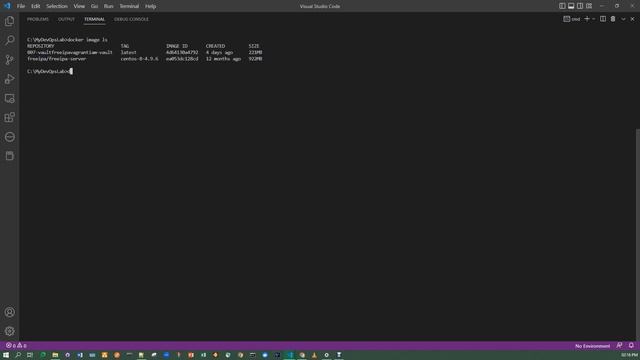This screenshot has width=640, height=360.
Task: Open the Go menu
Action: 94,6
